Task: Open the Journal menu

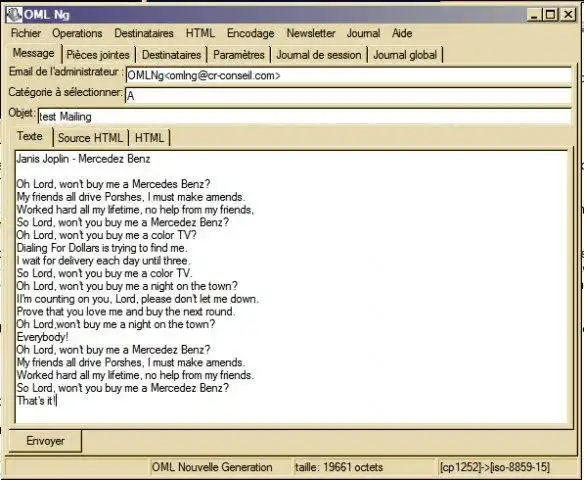Action: coord(364,33)
